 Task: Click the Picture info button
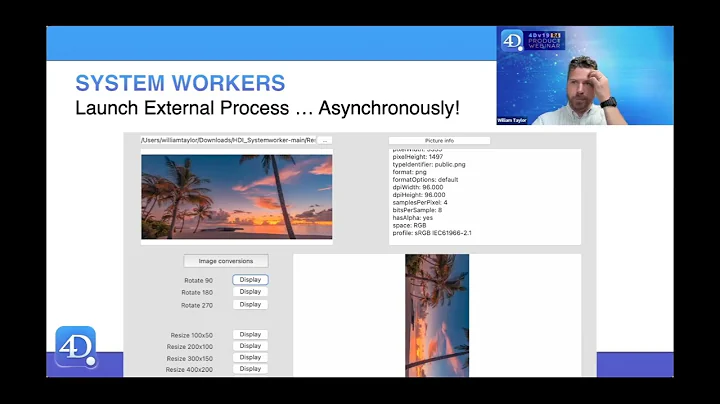tap(439, 140)
